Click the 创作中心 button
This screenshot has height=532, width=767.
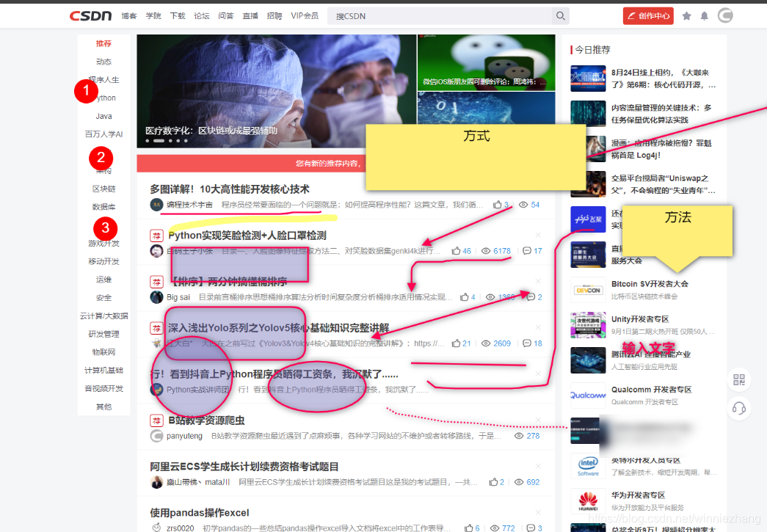point(648,15)
